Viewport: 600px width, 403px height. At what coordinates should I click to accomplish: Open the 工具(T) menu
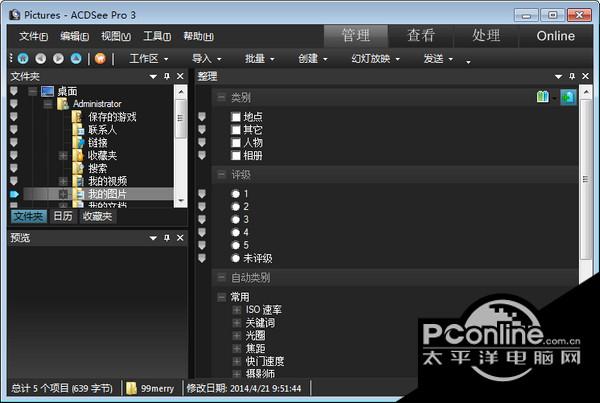(x=157, y=36)
